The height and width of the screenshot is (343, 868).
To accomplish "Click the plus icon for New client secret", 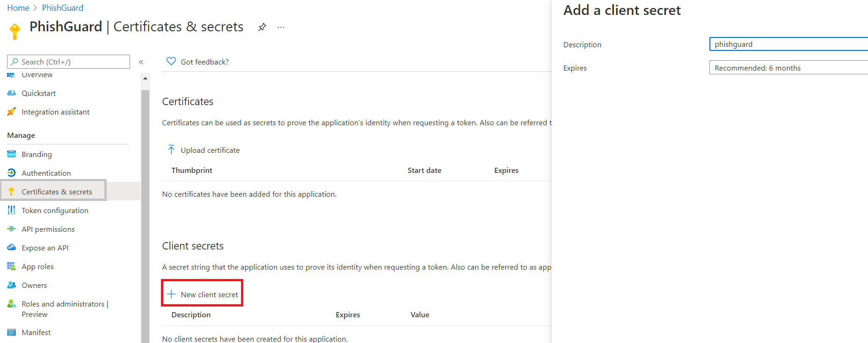I will click(172, 294).
